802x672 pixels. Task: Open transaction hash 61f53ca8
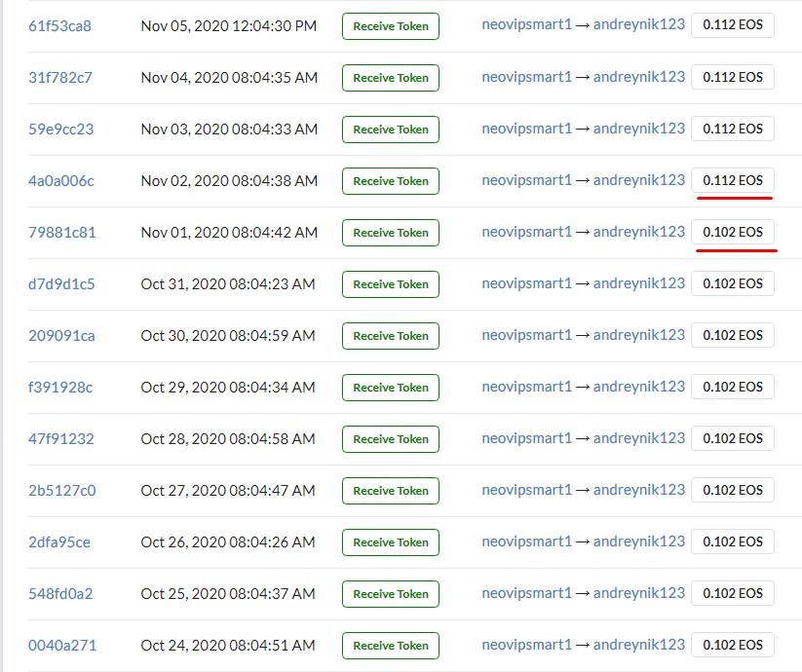point(59,26)
